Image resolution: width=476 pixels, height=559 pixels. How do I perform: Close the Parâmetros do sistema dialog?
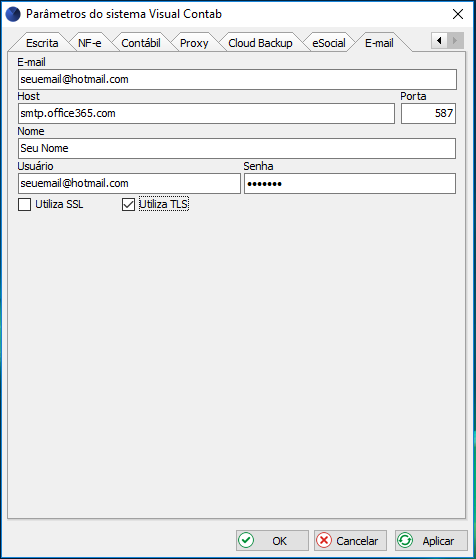coord(458,14)
